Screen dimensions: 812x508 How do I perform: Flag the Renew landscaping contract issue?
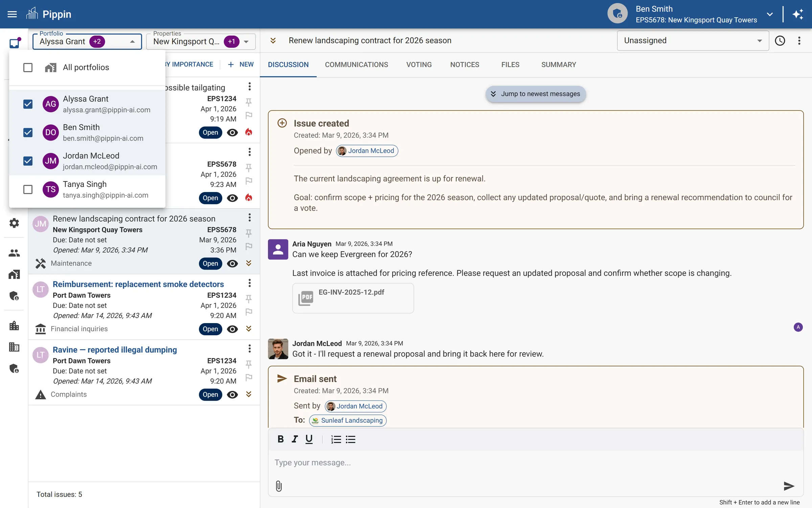pos(249,247)
